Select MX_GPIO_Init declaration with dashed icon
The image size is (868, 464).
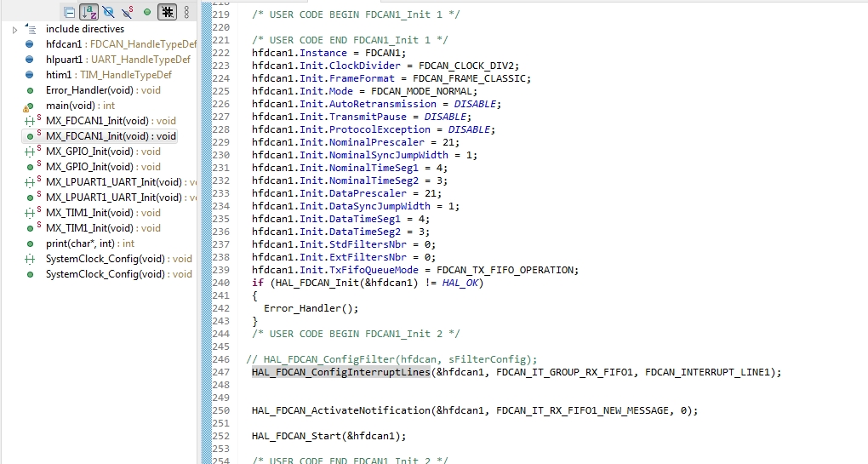point(103,152)
